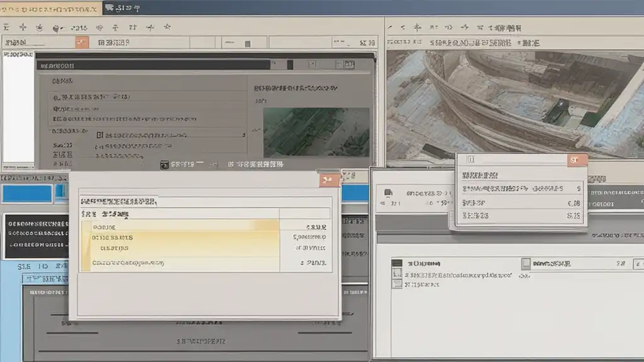
Task: Close the small popup overlapping the boat image
Action: pyautogui.click(x=577, y=160)
